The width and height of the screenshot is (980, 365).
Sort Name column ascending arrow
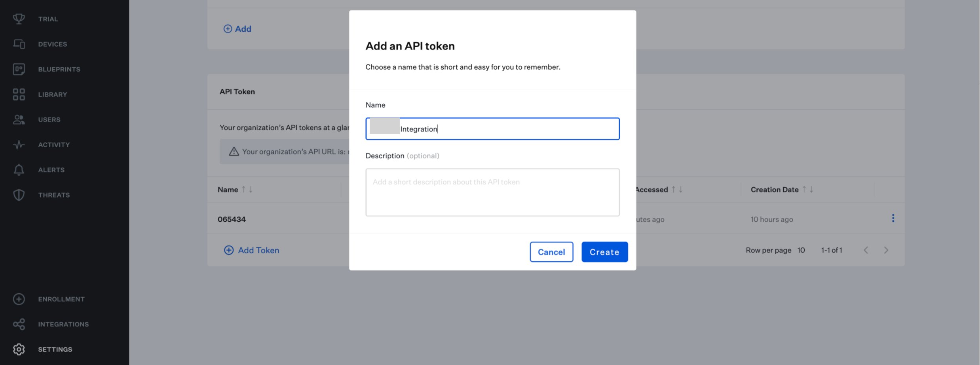point(244,190)
